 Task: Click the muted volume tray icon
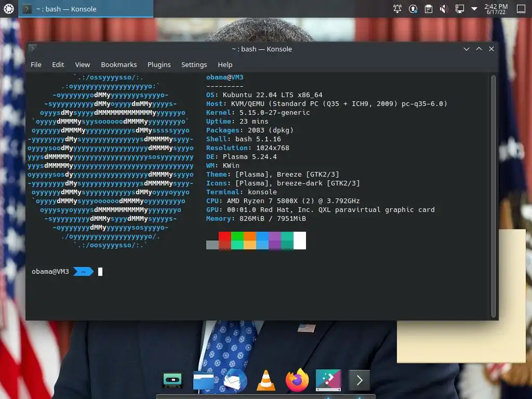click(444, 9)
